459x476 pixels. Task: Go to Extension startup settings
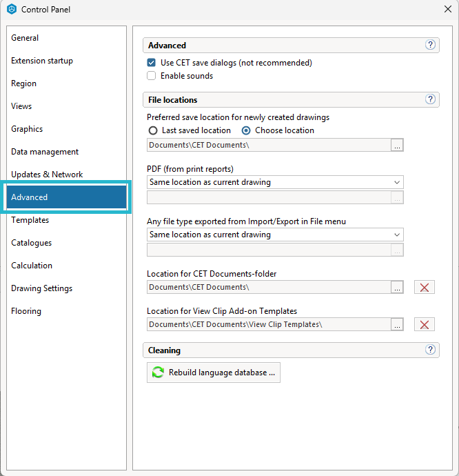66,61
